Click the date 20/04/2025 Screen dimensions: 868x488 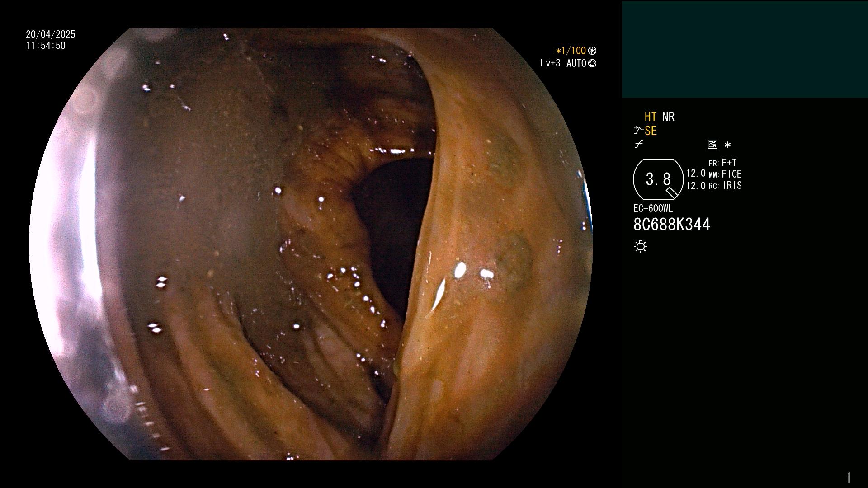(51, 34)
